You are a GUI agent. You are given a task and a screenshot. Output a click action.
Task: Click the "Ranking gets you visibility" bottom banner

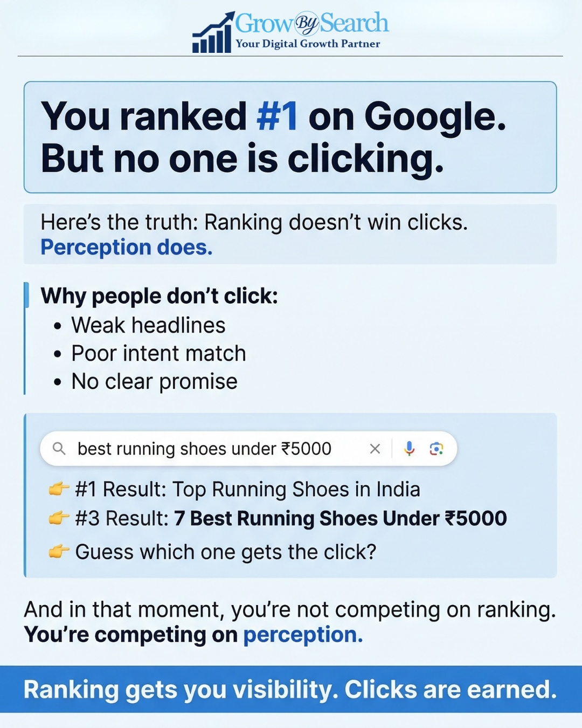pyautogui.click(x=290, y=690)
